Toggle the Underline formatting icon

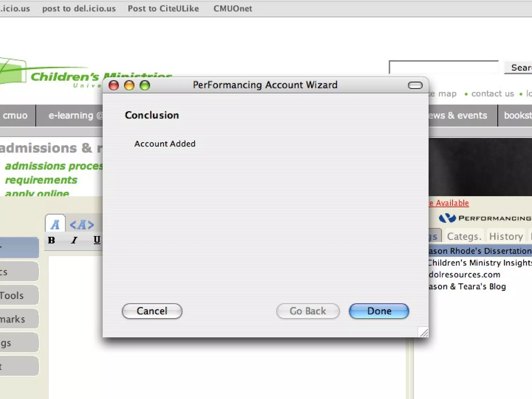click(97, 240)
